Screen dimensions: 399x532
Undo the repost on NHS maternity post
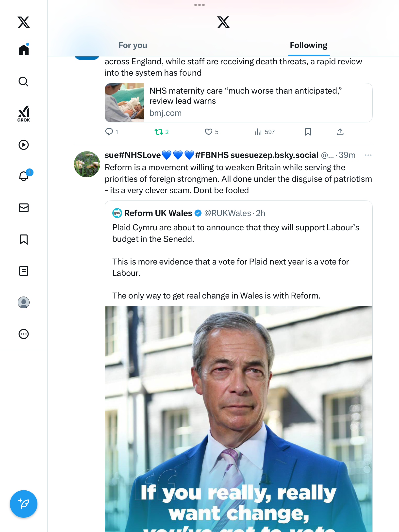click(x=159, y=132)
